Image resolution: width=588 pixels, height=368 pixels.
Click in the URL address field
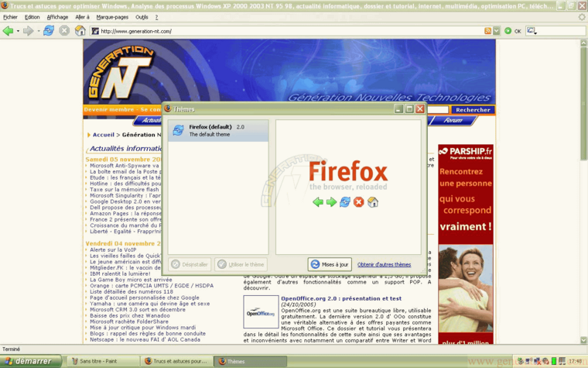tap(289, 31)
